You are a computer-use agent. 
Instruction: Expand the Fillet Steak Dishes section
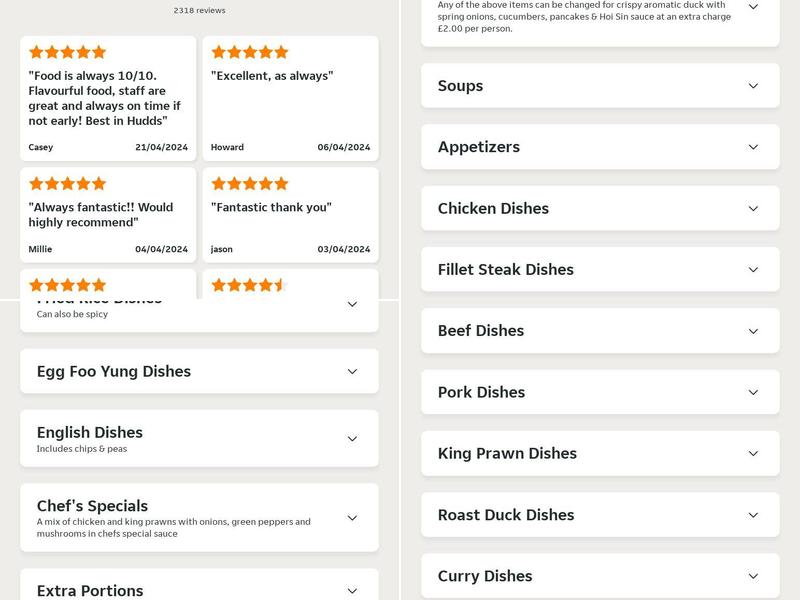point(599,269)
